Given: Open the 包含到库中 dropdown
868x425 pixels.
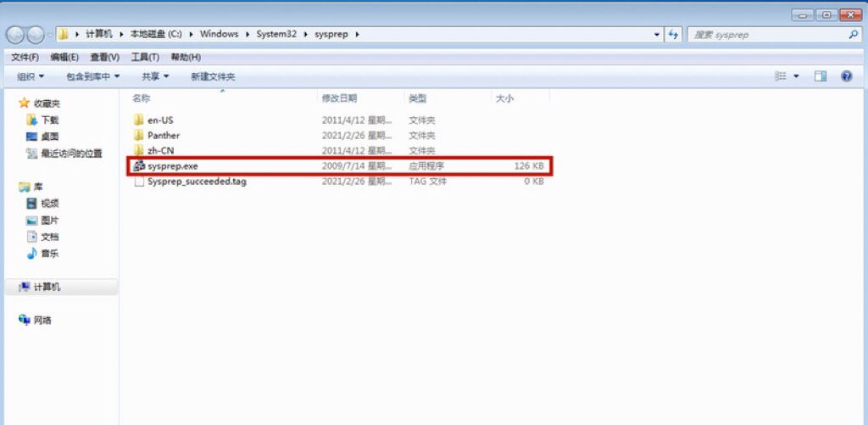Looking at the screenshot, I should pyautogui.click(x=93, y=76).
